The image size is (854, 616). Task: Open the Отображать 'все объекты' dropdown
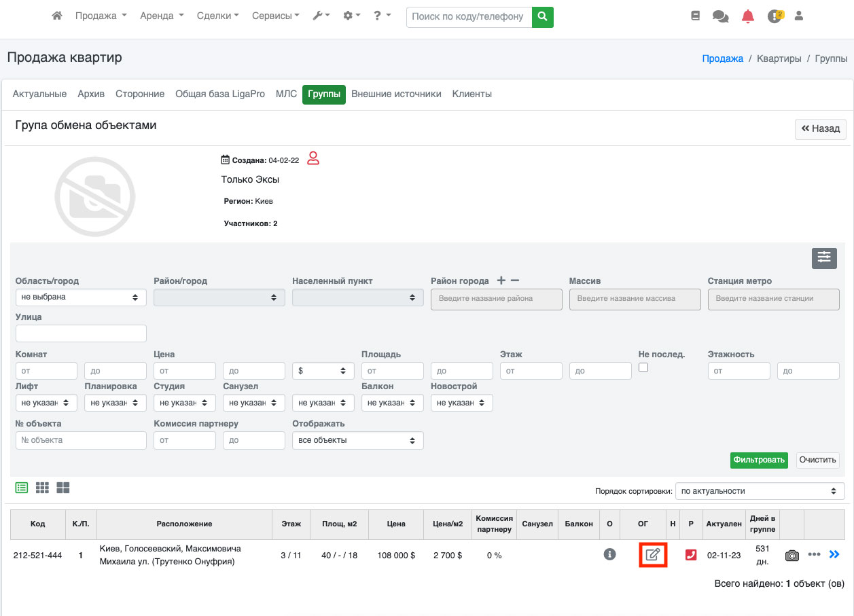pyautogui.click(x=357, y=440)
